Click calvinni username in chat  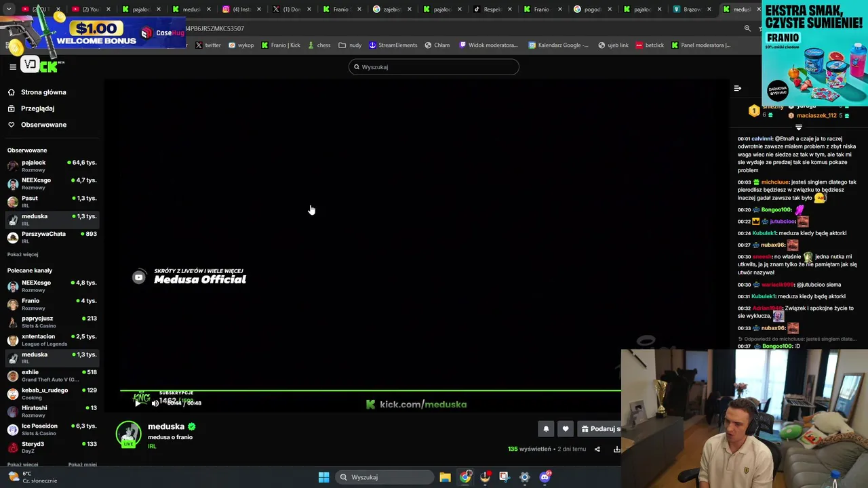[x=762, y=138]
